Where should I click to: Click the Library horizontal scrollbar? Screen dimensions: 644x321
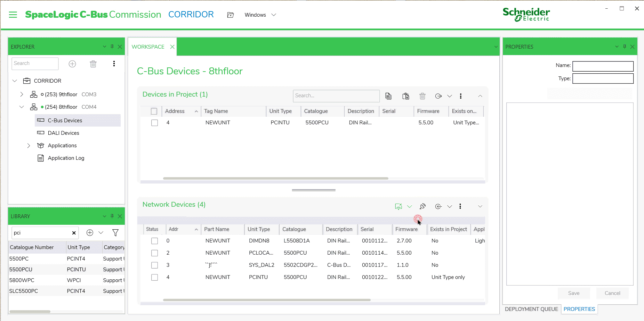[x=30, y=312]
